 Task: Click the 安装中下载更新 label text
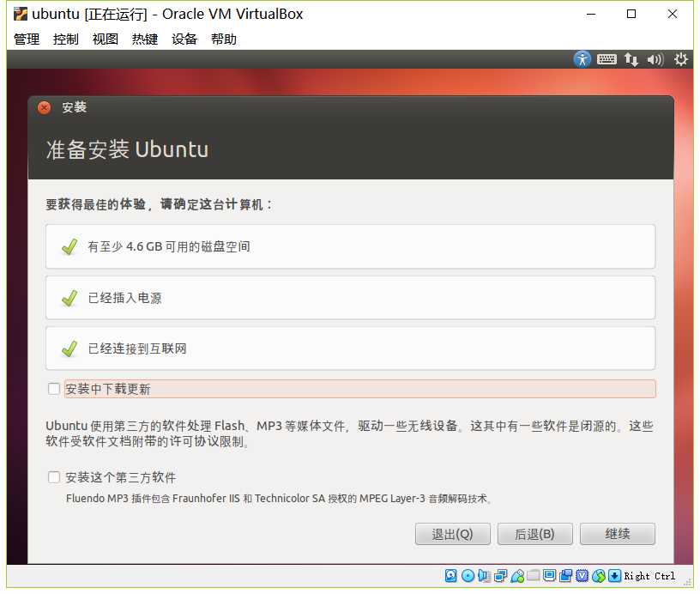(x=108, y=389)
